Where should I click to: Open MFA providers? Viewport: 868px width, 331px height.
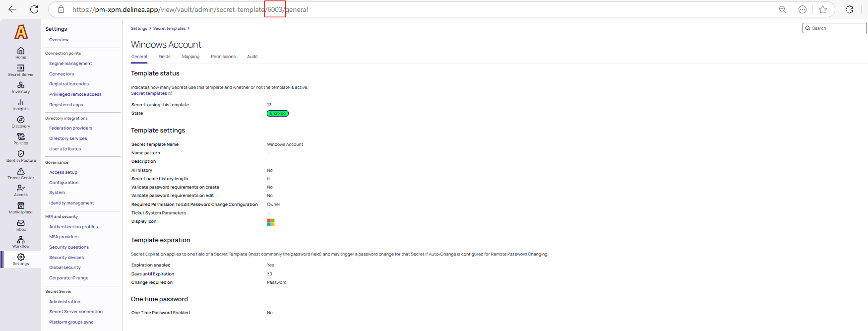point(63,237)
